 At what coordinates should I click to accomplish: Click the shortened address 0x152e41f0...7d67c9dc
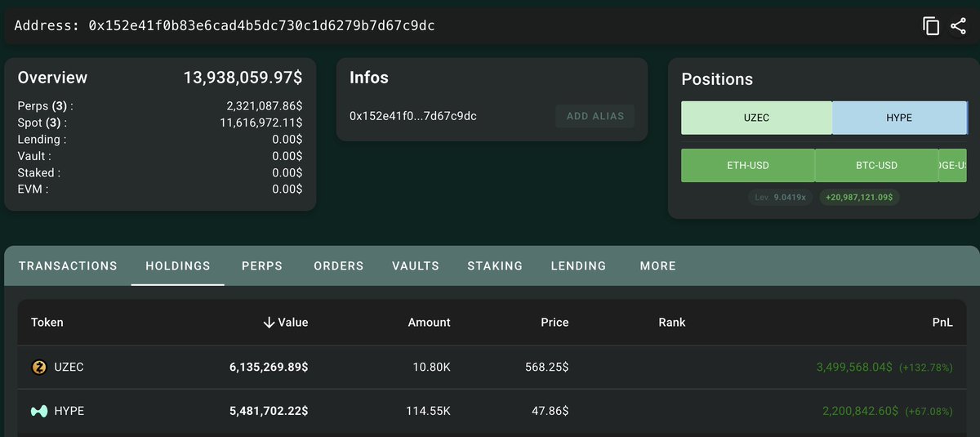(413, 116)
